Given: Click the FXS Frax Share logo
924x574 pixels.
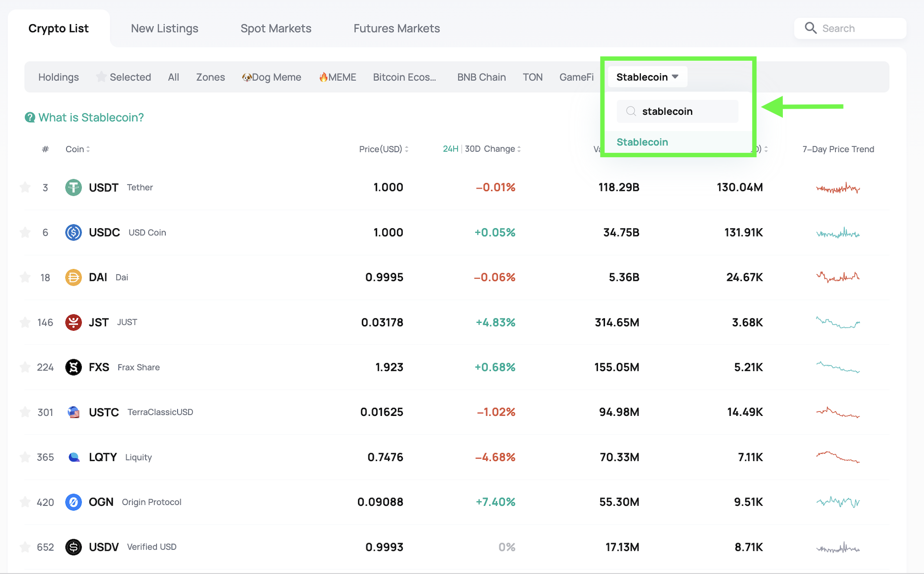Looking at the screenshot, I should pyautogui.click(x=73, y=367).
